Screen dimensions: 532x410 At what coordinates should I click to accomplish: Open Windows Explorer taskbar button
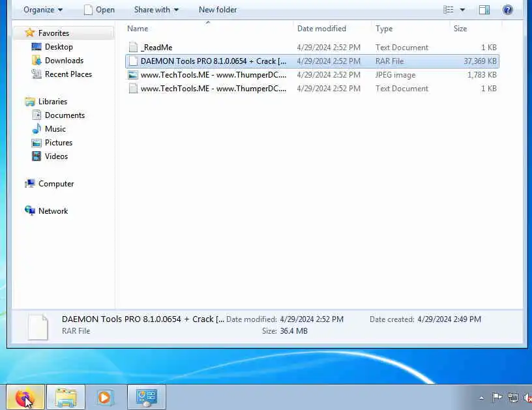pos(66,398)
